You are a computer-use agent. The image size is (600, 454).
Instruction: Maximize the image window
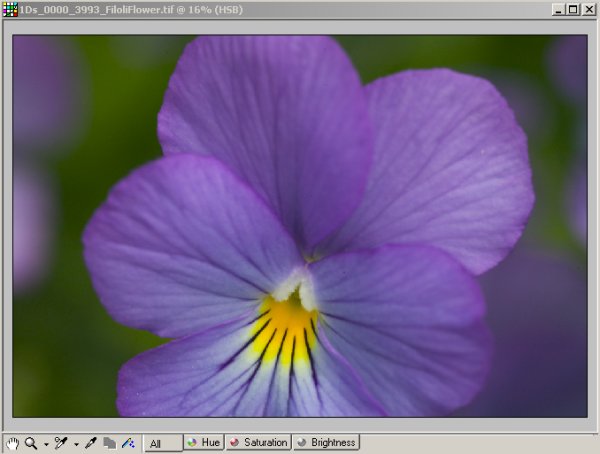pos(573,10)
